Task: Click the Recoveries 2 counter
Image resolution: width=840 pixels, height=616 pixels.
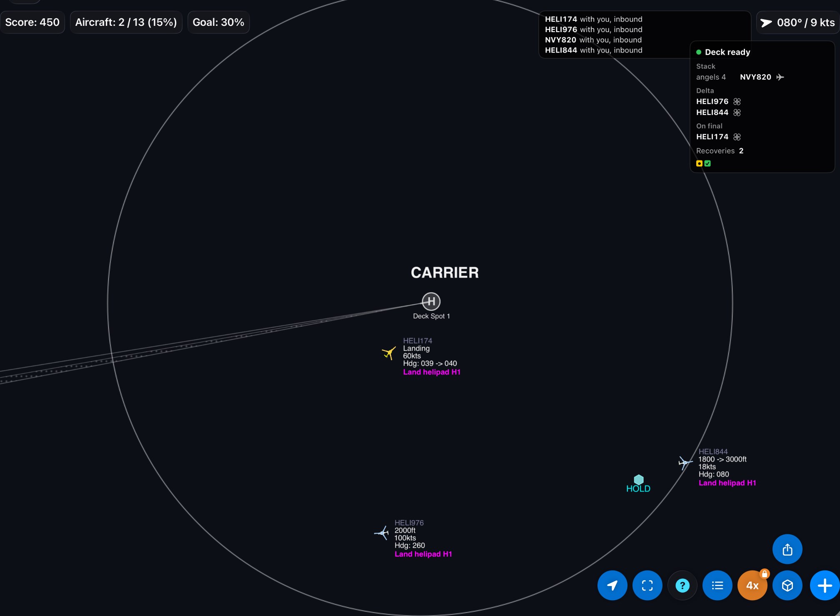Action: 720,151
